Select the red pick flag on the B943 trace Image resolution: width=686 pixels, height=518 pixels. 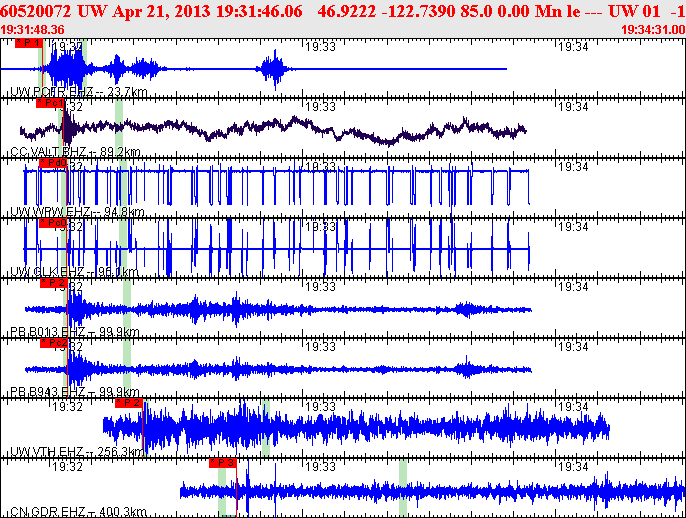[x=53, y=343]
